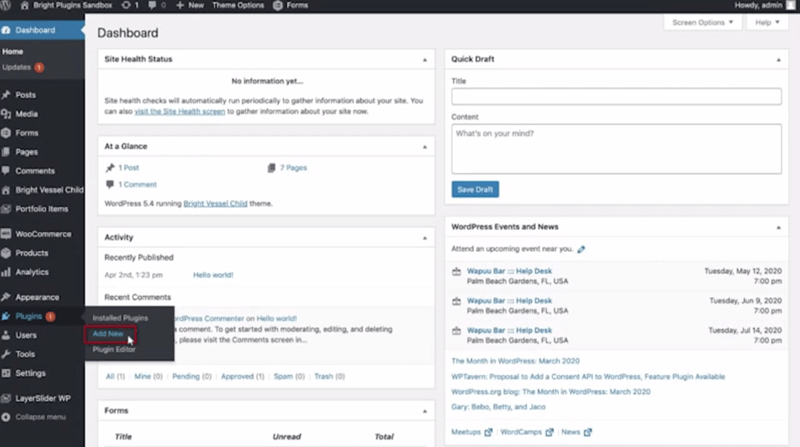Open WPTavern Consent API proposal article
The height and width of the screenshot is (447, 800).
pos(588,377)
